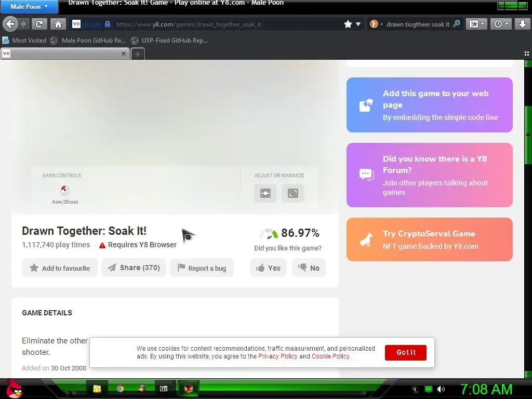Open the Cookie Policy link
Image resolution: width=532 pixels, height=399 pixels.
pos(330,356)
